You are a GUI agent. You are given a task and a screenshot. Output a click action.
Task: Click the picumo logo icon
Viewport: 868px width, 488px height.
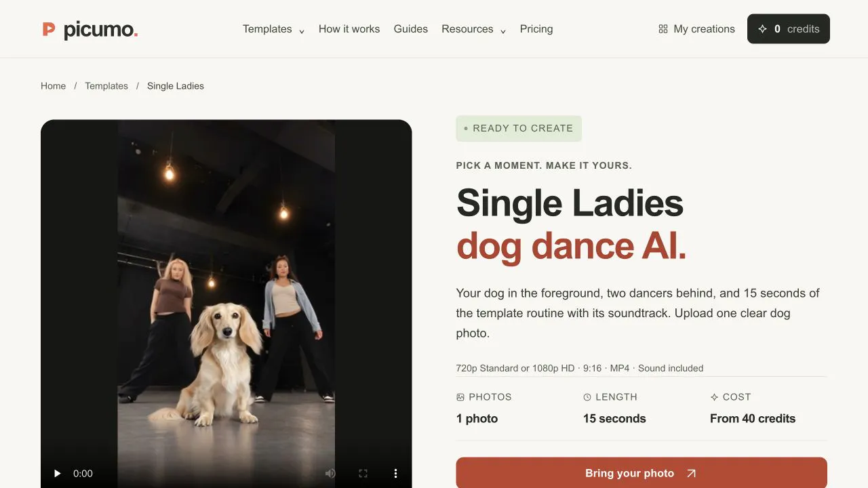pyautogui.click(x=48, y=28)
